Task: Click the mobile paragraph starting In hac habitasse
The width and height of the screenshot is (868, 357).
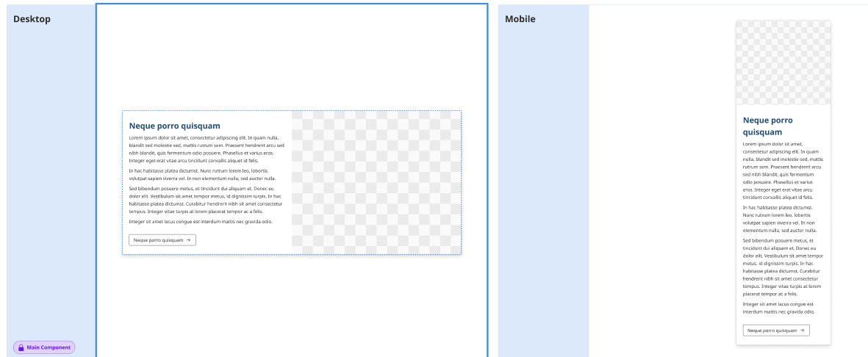Action: pyautogui.click(x=779, y=219)
